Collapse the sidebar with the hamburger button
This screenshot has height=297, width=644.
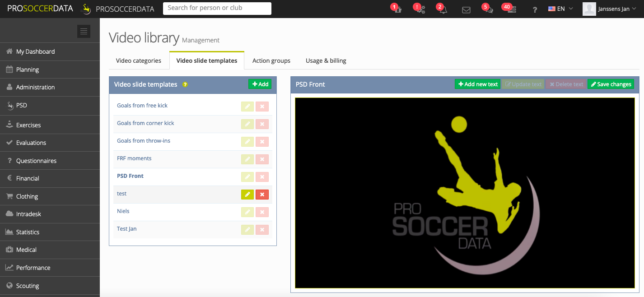84,31
